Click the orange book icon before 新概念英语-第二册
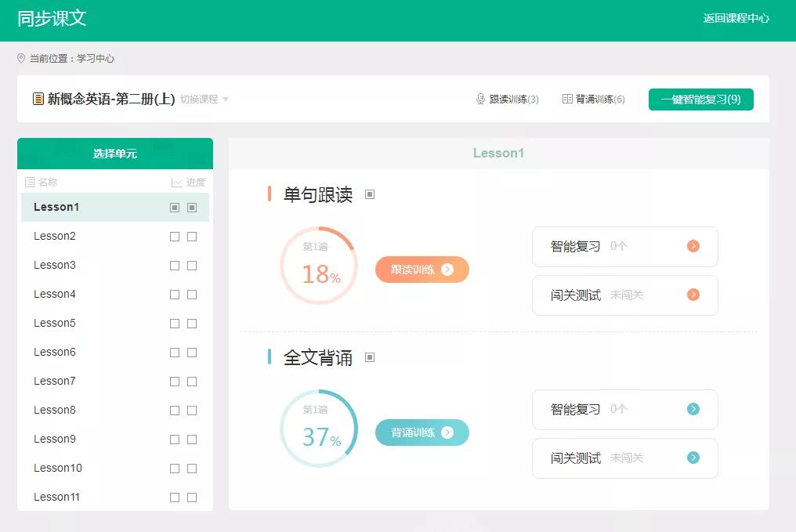The image size is (796, 532). pos(37,99)
